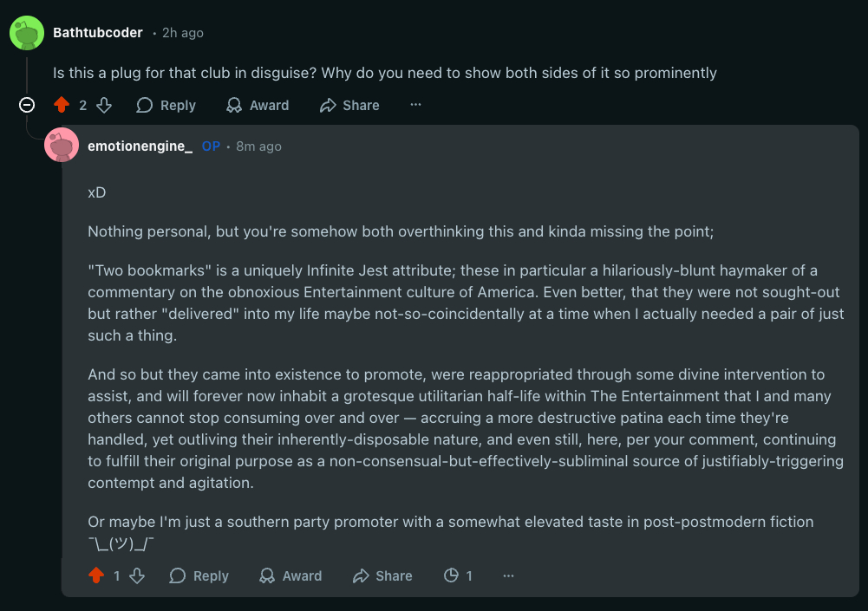This screenshot has height=611, width=868.
Task: Upvote Bathtubcoder's comment
Action: click(x=61, y=105)
